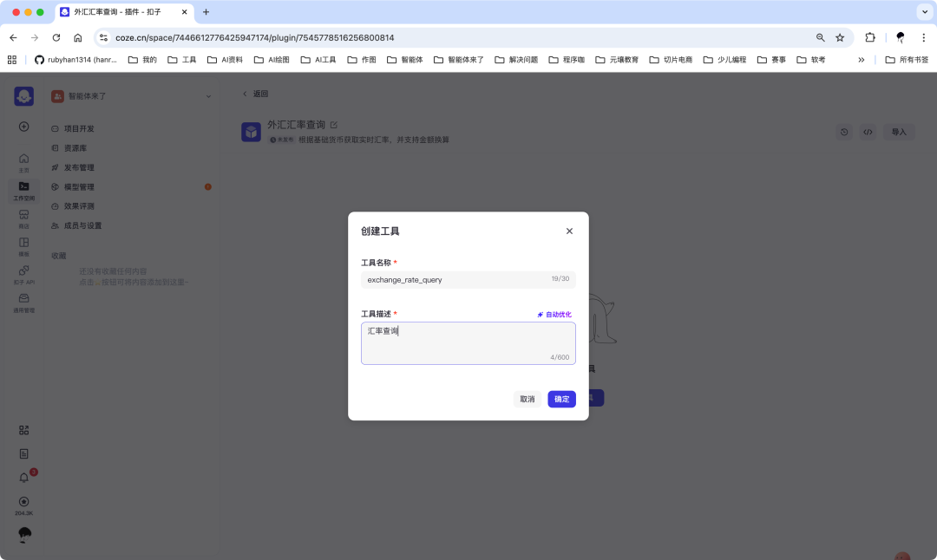Click the exchange_rate_query name input field
The width and height of the screenshot is (937, 560).
468,278
